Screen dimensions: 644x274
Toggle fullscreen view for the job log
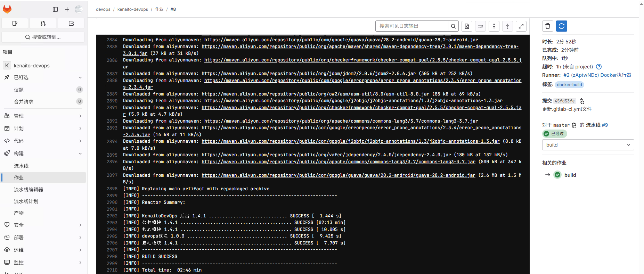coord(521,26)
